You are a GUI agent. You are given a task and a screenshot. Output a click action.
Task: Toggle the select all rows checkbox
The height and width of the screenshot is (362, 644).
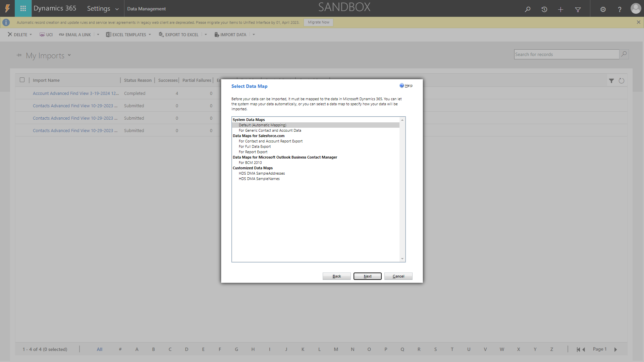(22, 80)
